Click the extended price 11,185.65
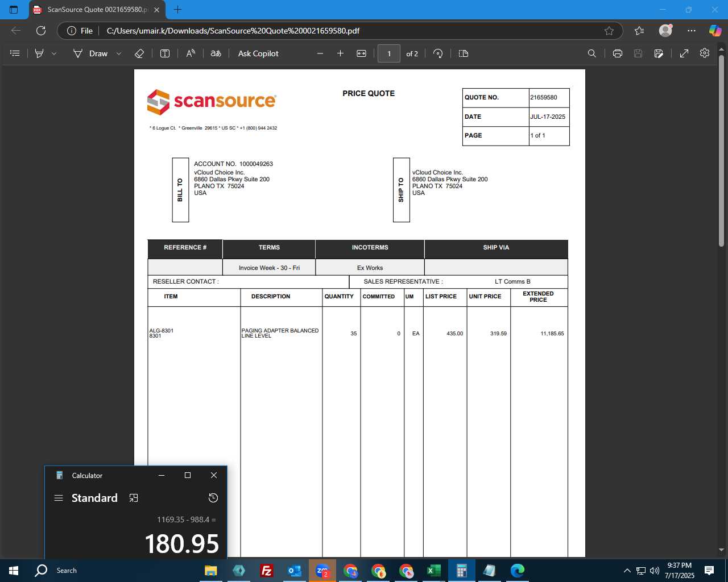Image resolution: width=728 pixels, height=582 pixels. [x=552, y=334]
